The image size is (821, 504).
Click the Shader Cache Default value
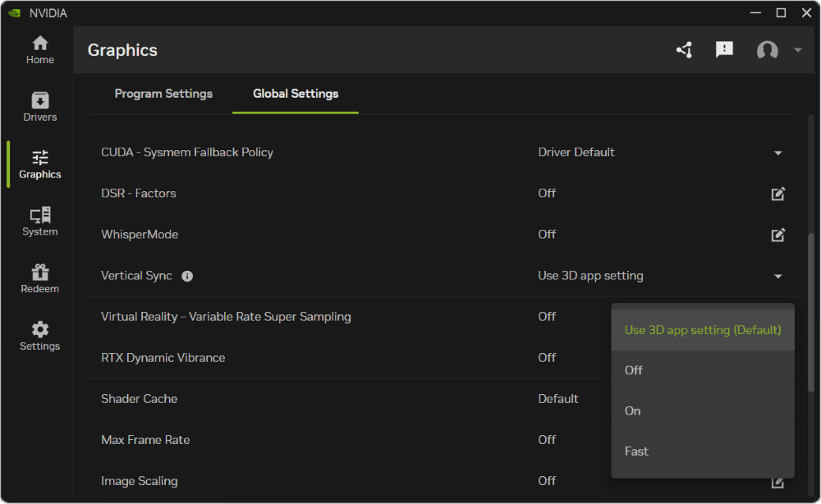tap(557, 399)
